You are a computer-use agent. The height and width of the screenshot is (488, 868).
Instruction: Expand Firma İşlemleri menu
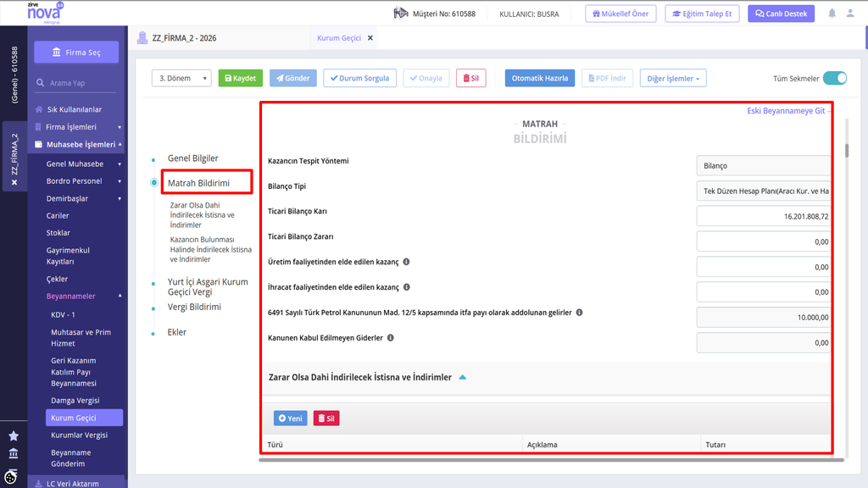click(x=120, y=127)
